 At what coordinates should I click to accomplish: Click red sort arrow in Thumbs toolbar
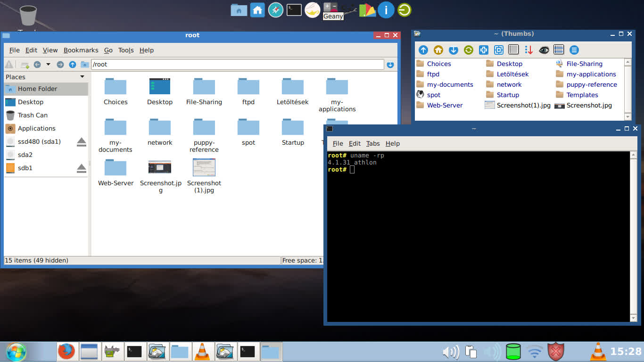(x=529, y=50)
